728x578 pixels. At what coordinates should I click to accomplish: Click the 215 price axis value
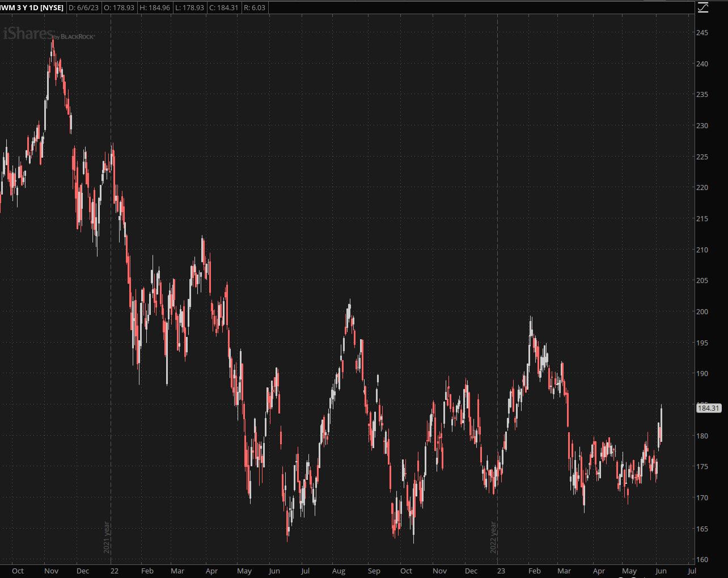point(702,219)
